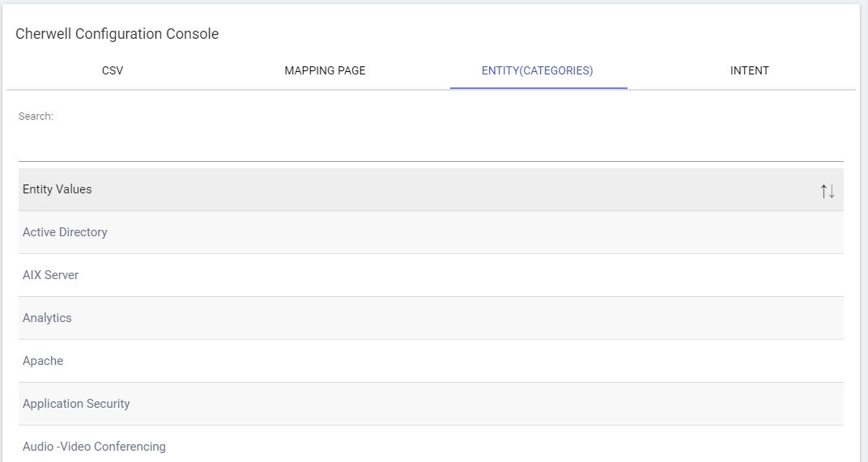Click the Search label text
This screenshot has width=868, height=462.
coord(36,117)
